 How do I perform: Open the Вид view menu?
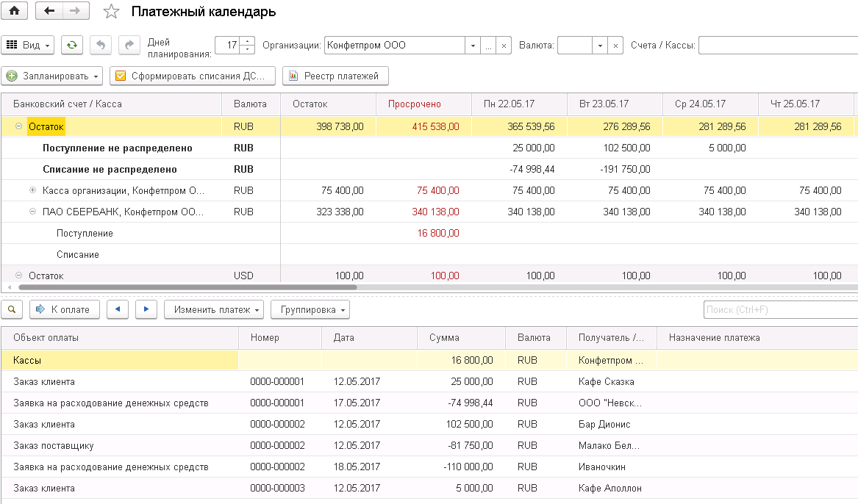click(x=27, y=46)
